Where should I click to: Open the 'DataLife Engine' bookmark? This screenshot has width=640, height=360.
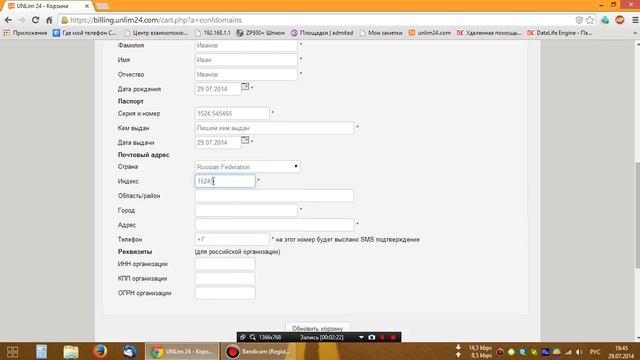coord(560,33)
